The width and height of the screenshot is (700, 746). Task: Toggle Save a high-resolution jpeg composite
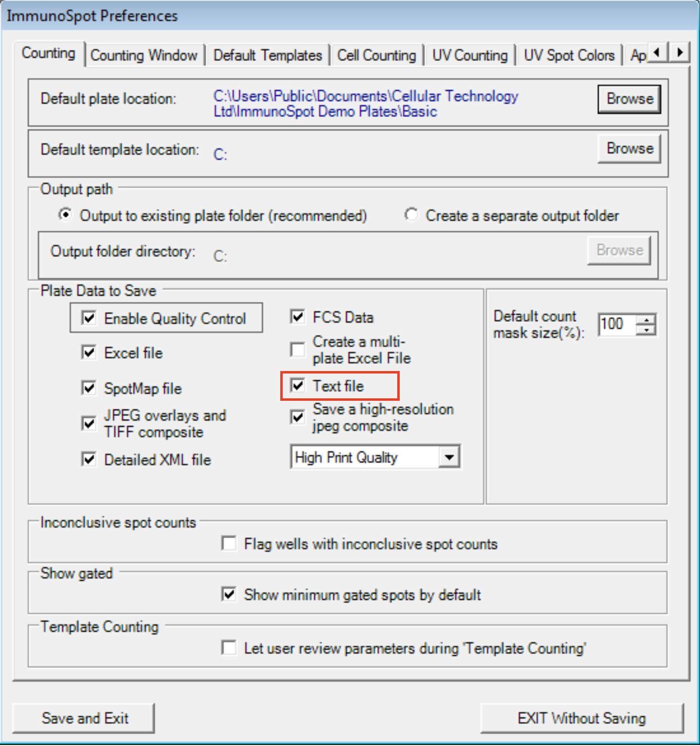pos(297,417)
